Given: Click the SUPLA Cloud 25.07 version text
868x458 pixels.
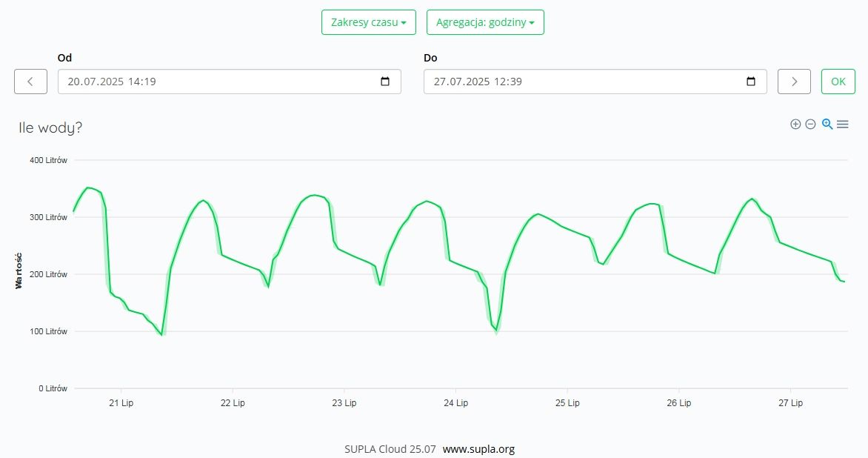Looking at the screenshot, I should pos(390,449).
